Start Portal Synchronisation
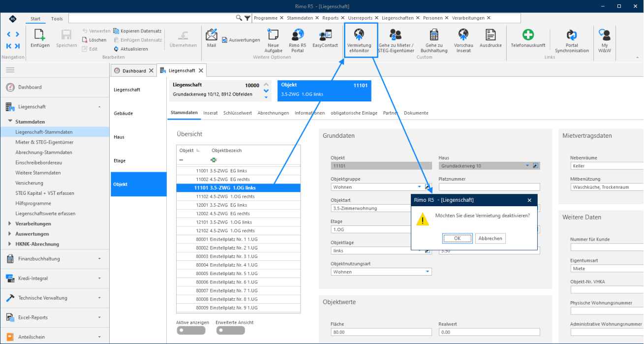Image resolution: width=644 pixels, height=344 pixels. coord(572,40)
